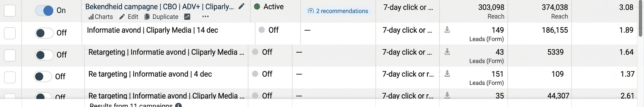
Task: Open Charts for Bekendheid campagne
Action: (x=100, y=17)
